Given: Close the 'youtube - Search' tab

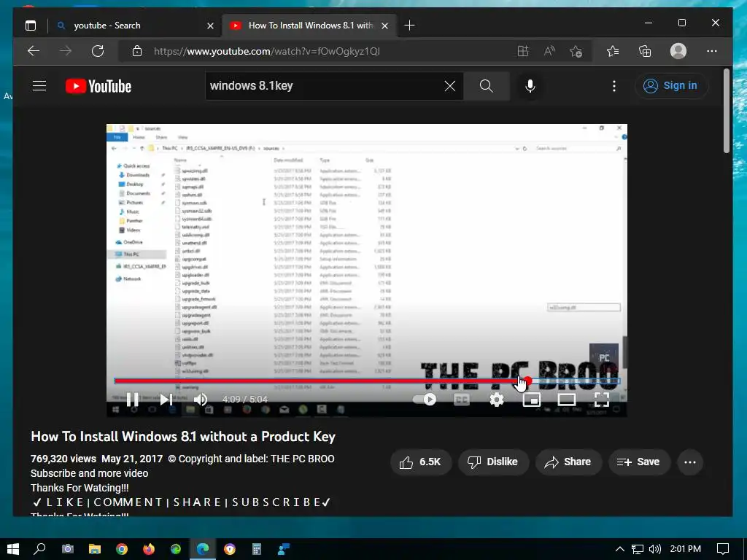Looking at the screenshot, I should point(211,26).
